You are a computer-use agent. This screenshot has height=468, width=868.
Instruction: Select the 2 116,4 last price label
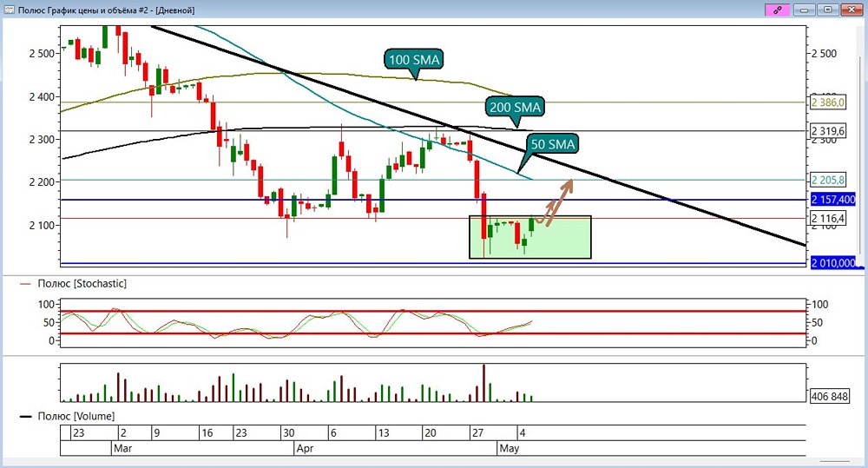tap(828, 218)
